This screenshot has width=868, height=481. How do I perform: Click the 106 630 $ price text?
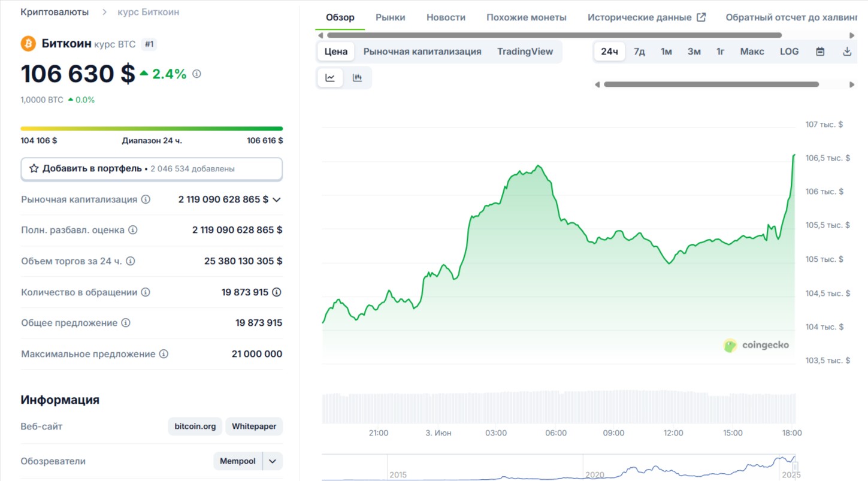tap(78, 74)
